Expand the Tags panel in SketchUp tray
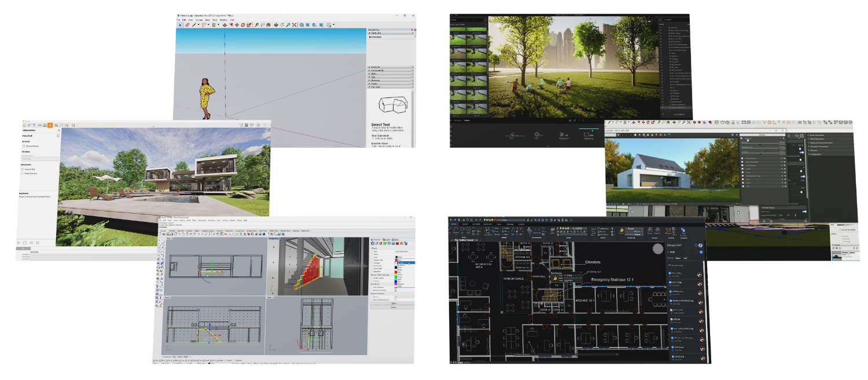The image size is (868, 380). (x=391, y=78)
